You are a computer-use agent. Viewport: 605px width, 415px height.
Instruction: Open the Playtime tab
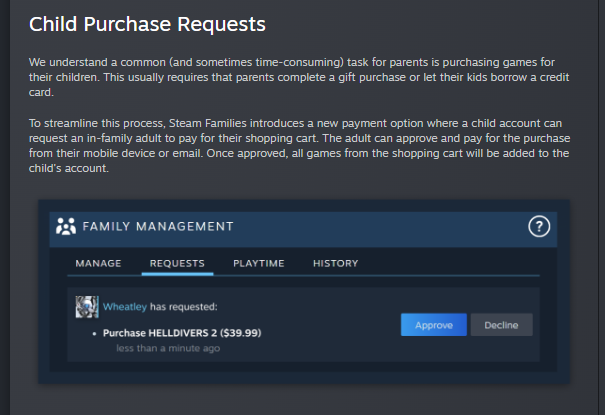(259, 263)
